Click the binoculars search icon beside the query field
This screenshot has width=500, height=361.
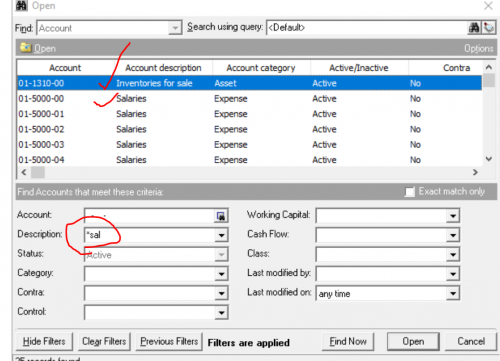click(x=474, y=28)
